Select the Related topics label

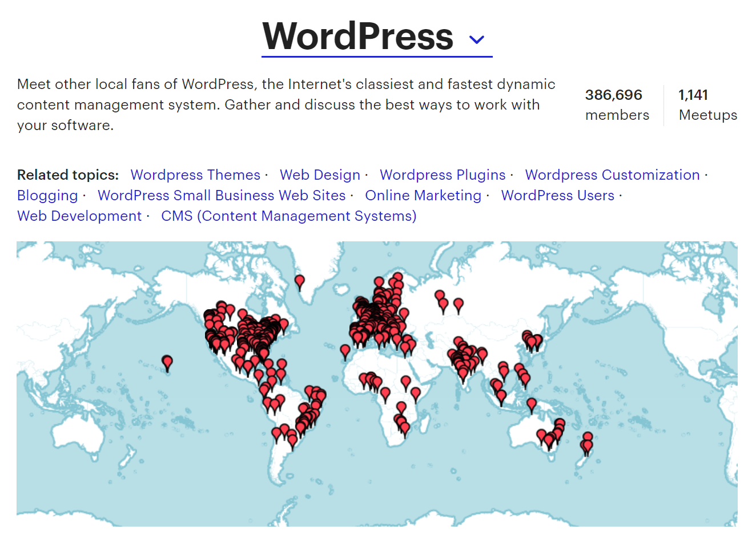(68, 175)
